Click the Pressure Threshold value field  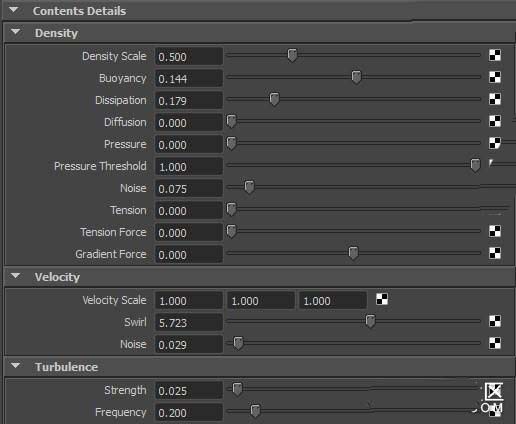pos(189,166)
